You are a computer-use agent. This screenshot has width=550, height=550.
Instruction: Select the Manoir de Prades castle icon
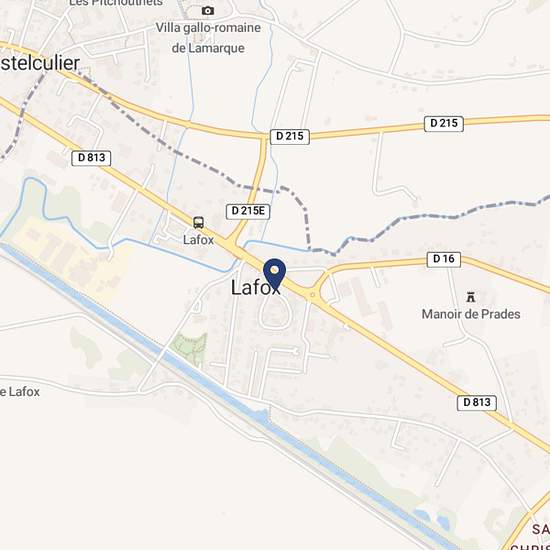click(x=471, y=297)
